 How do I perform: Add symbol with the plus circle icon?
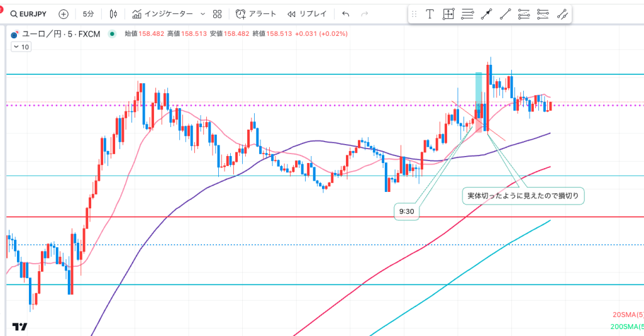pos(64,14)
